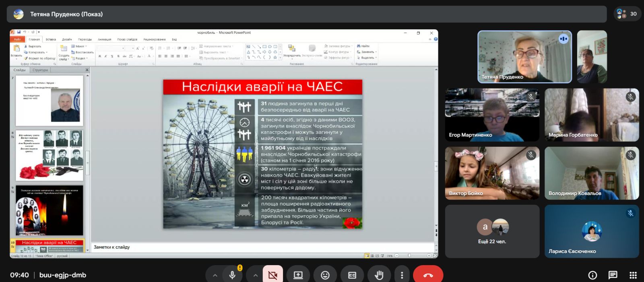Toggle the microphone on or off
The width and height of the screenshot is (644, 282).
click(232, 275)
